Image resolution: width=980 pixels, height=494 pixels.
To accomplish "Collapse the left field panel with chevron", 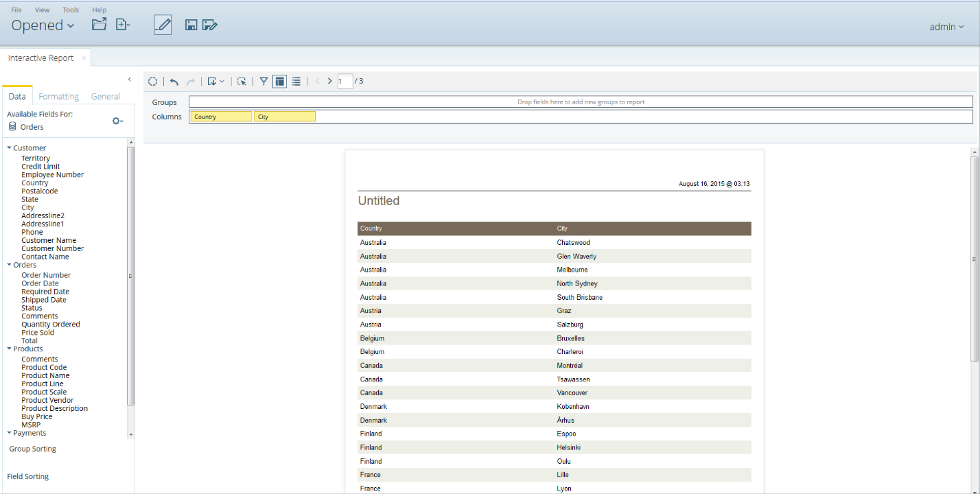I will (x=130, y=80).
